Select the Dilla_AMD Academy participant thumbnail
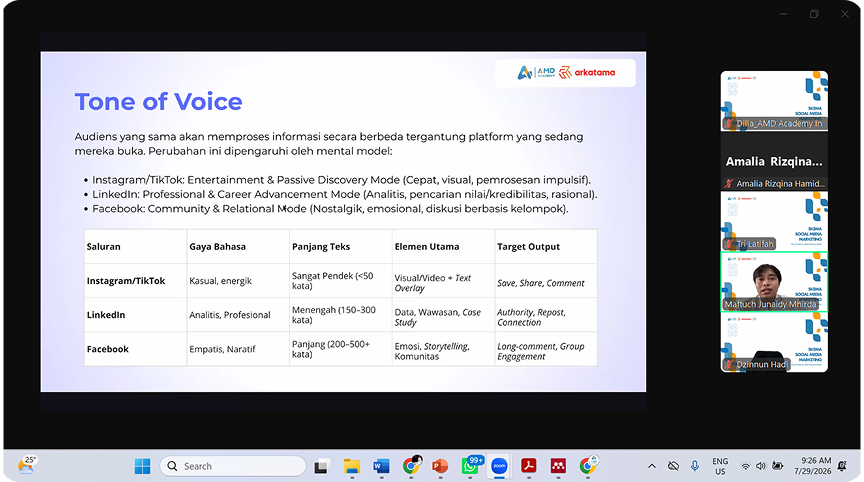Image resolution: width=864 pixels, height=482 pixels. (774, 101)
